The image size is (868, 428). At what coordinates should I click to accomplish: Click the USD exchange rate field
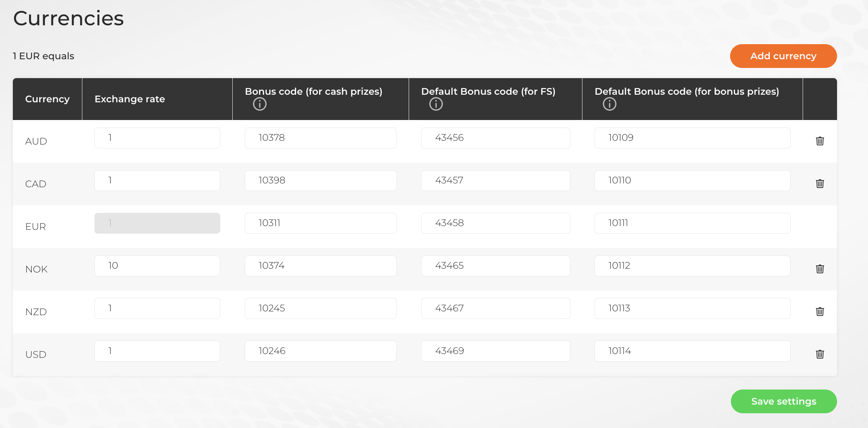[157, 351]
